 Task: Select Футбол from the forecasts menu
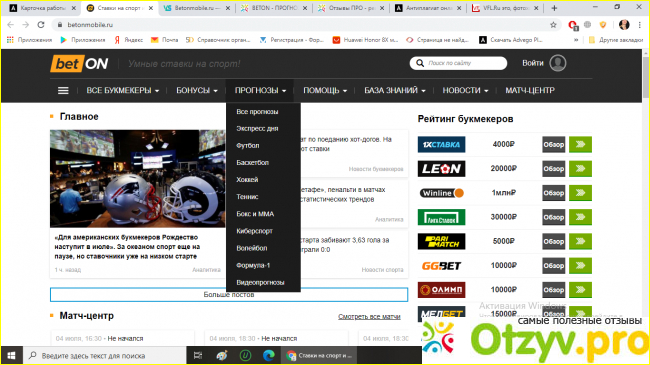point(247,146)
